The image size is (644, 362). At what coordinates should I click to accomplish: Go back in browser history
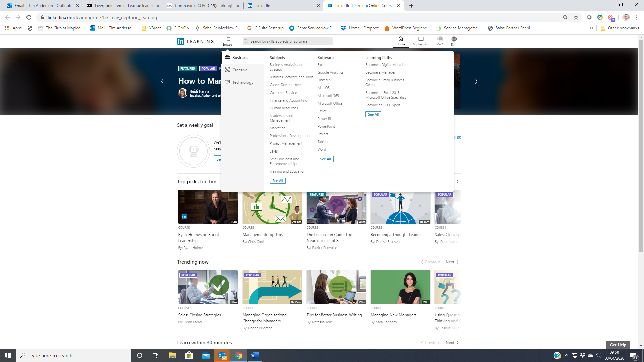(x=7, y=17)
